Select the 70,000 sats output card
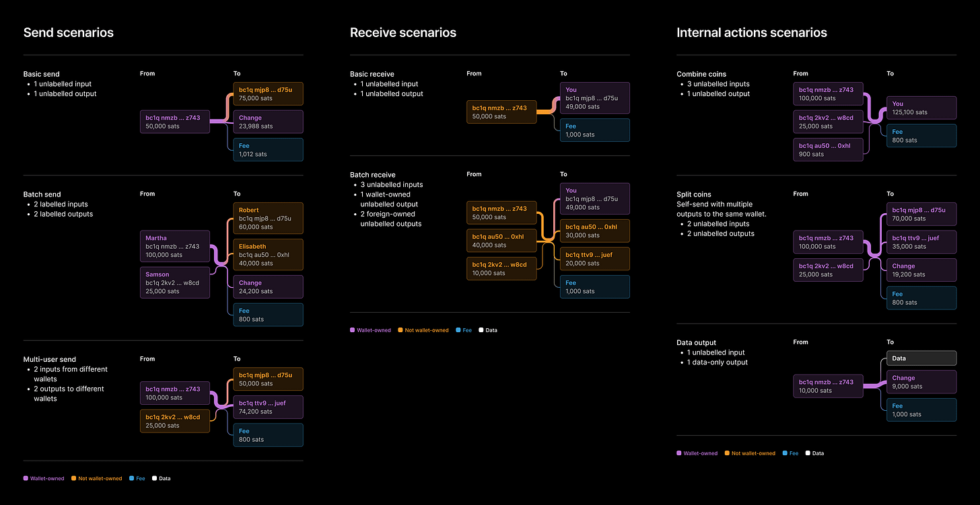 (921, 214)
